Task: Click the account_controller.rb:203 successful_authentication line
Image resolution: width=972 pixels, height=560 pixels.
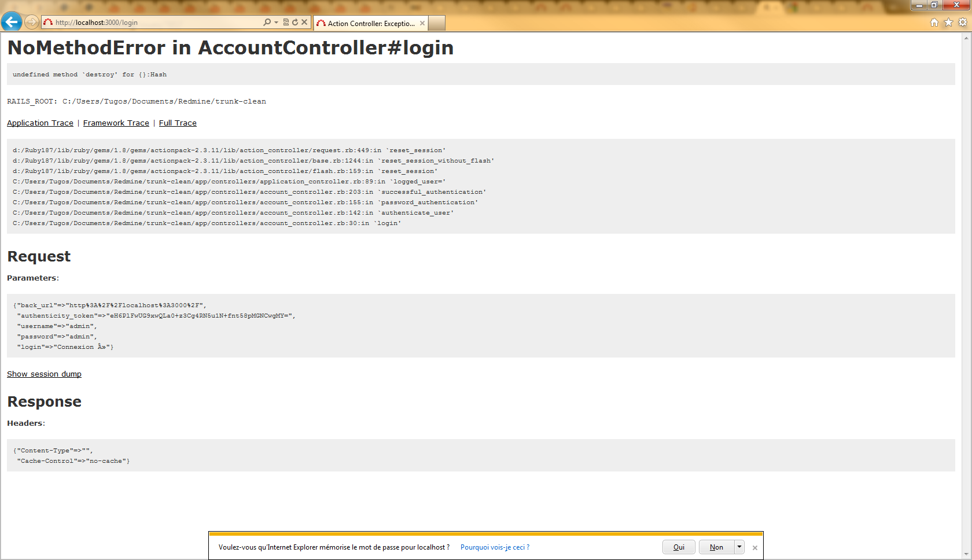Action: point(249,192)
